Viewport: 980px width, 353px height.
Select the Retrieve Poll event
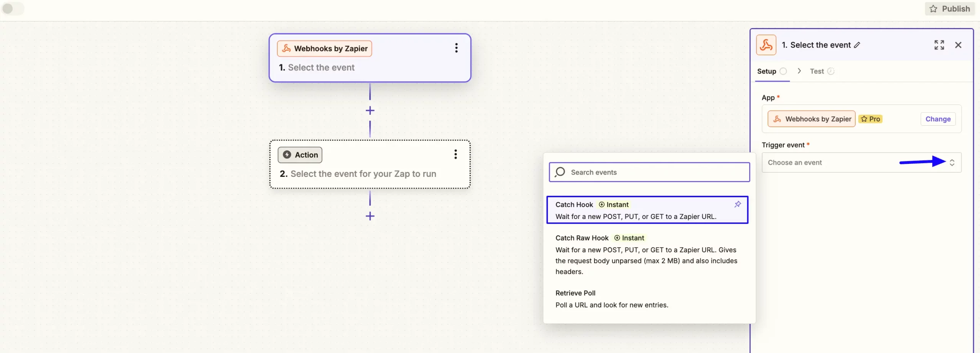(x=647, y=299)
